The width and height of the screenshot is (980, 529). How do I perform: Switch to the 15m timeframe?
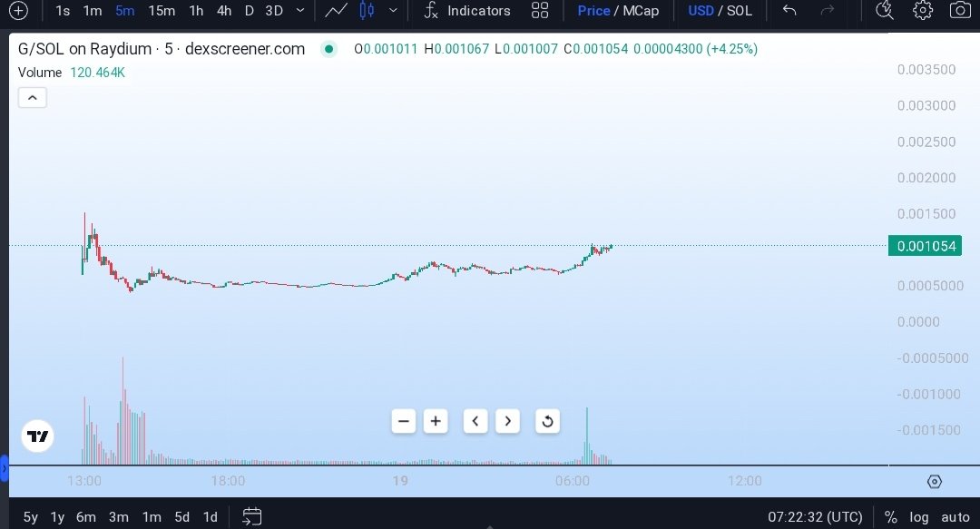click(x=162, y=11)
